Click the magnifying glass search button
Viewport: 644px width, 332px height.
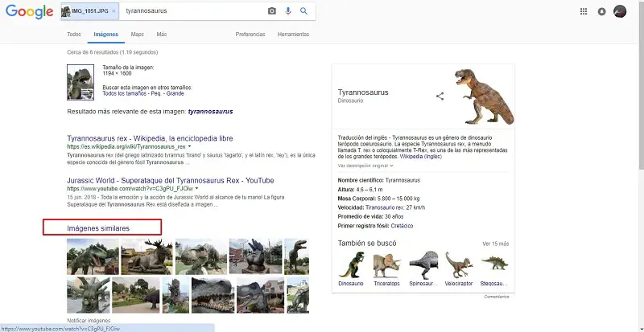tap(304, 11)
